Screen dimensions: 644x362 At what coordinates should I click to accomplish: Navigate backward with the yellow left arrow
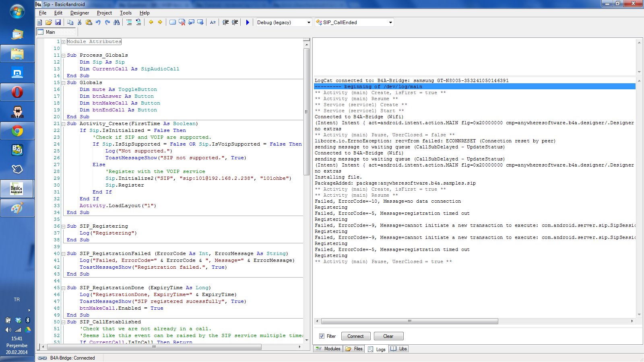[151, 23]
